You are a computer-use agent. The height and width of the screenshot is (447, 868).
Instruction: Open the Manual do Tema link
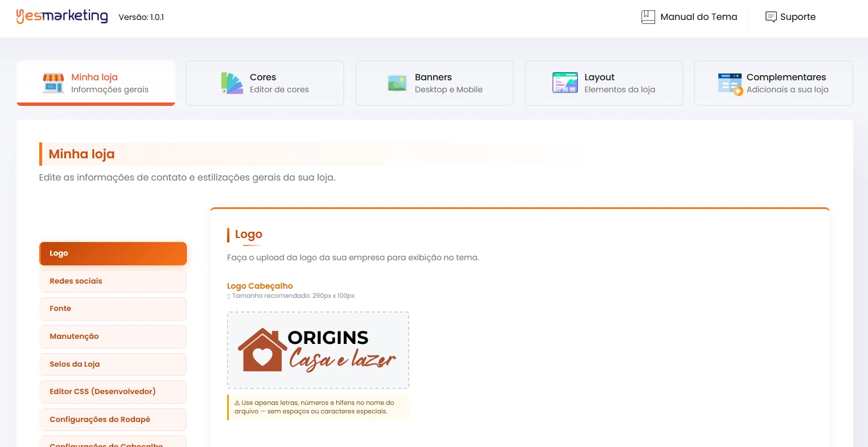click(x=689, y=17)
